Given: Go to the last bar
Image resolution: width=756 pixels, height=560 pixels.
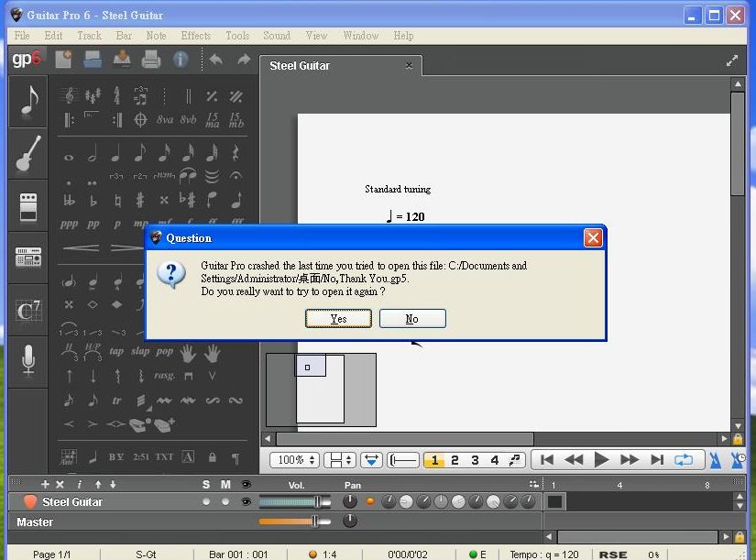Looking at the screenshot, I should (x=657, y=460).
